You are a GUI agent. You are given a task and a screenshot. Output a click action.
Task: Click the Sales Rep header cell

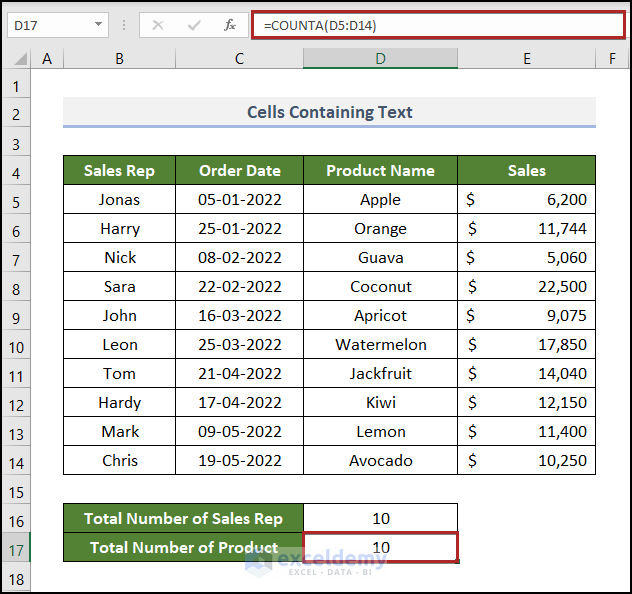(x=119, y=170)
